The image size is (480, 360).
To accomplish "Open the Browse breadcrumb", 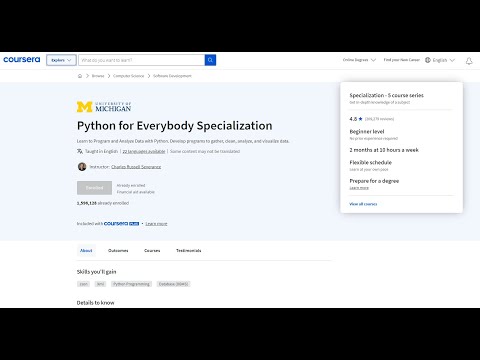I will point(98,76).
